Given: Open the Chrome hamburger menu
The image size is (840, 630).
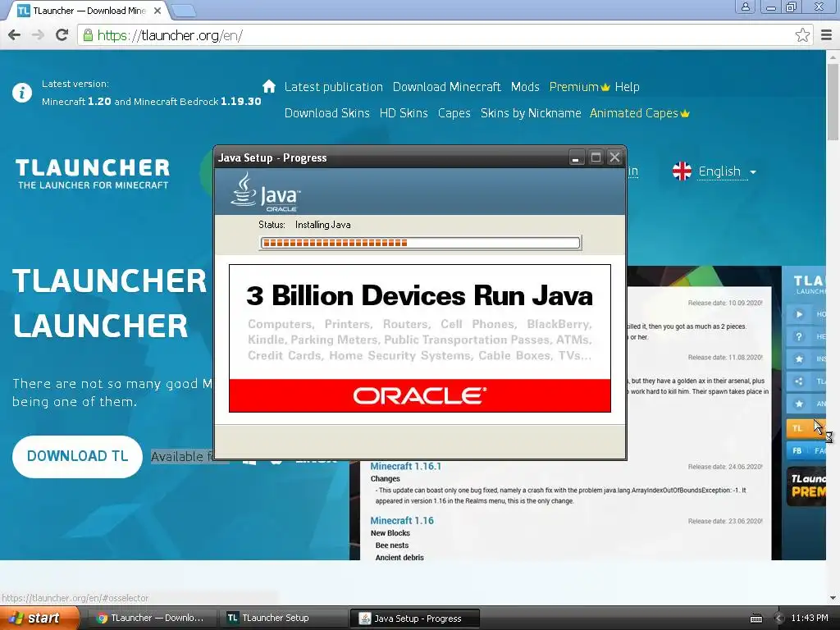Looking at the screenshot, I should pos(827,35).
